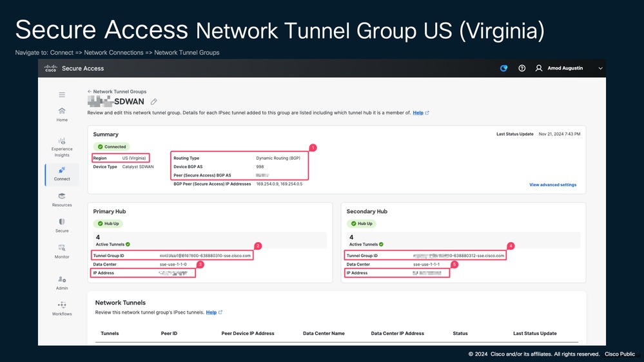Click the Secondary Hub Up badge
644x362 pixels.
click(362, 224)
